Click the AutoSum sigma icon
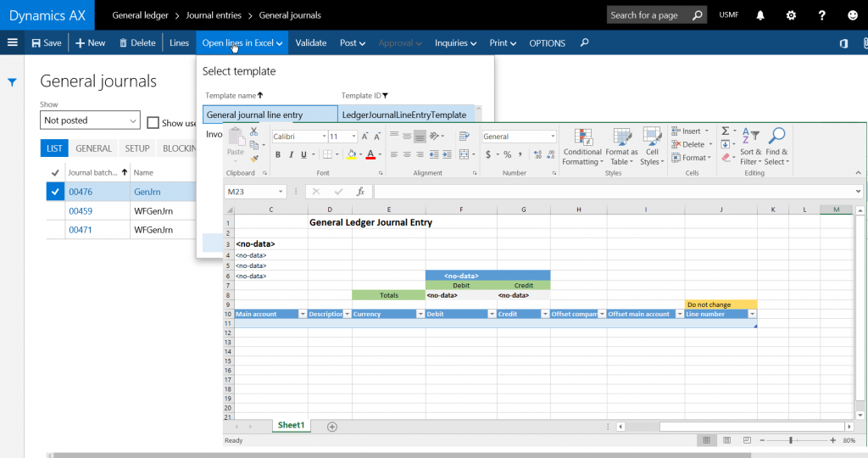868x458 pixels. point(726,131)
